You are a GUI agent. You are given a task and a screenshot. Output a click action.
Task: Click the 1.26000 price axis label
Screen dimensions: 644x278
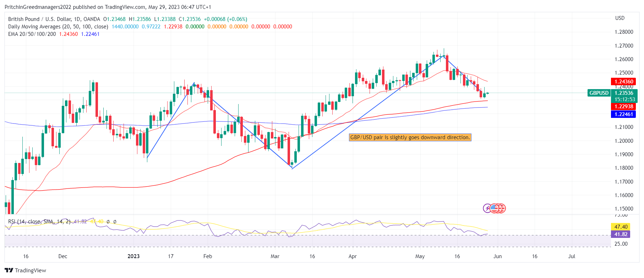[x=624, y=59]
